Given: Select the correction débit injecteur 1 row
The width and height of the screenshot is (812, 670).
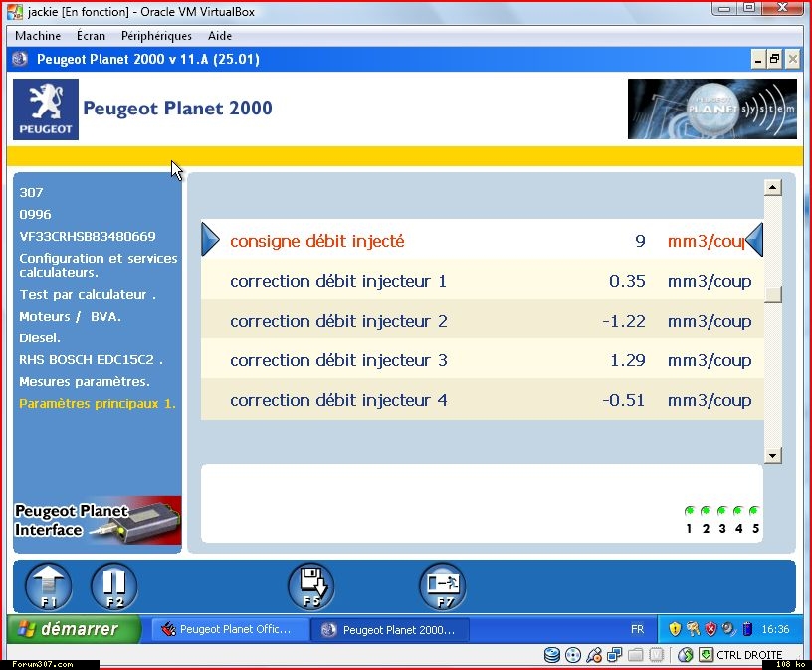Looking at the screenshot, I should click(483, 281).
